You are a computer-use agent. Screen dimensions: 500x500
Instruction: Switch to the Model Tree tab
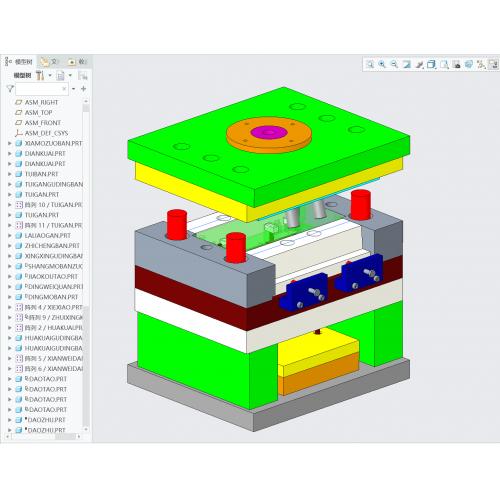pos(19,62)
